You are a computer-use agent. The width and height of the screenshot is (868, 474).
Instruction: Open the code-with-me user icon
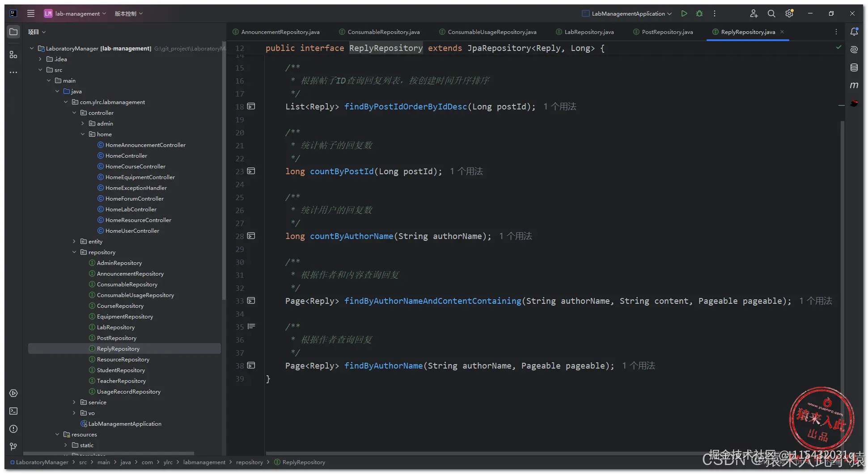tap(754, 13)
